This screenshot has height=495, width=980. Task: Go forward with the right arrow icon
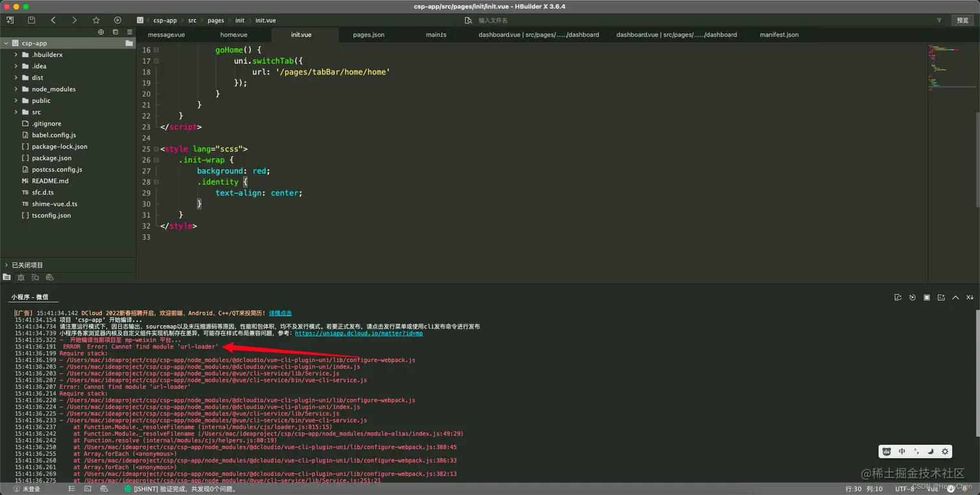pos(74,20)
